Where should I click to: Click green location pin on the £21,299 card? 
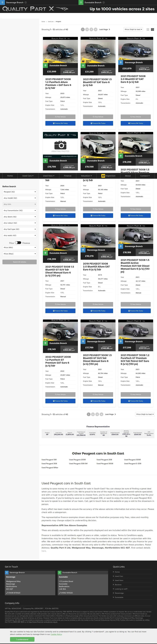click(x=83, y=65)
